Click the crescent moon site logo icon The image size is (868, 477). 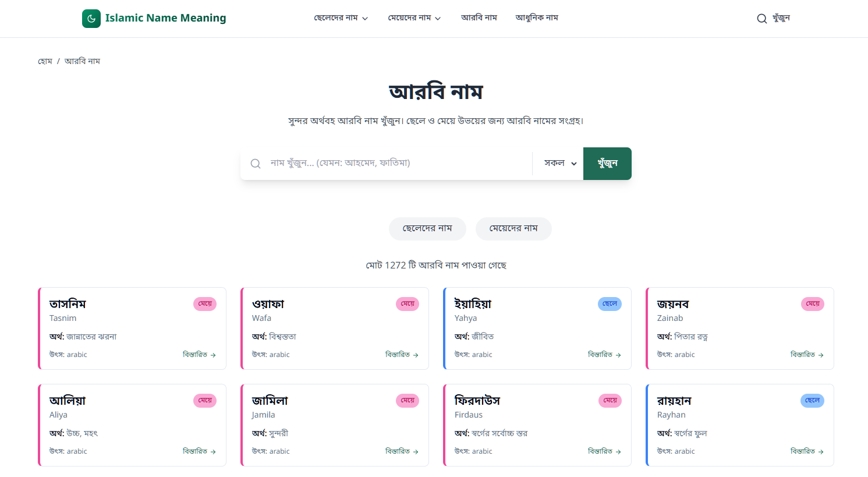point(91,19)
